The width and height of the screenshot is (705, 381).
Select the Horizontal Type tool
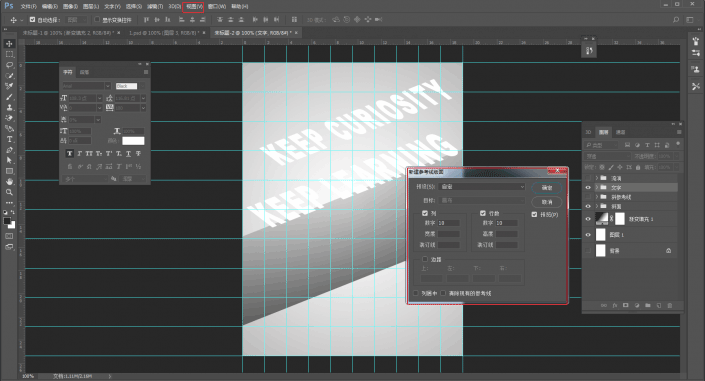[x=9, y=139]
